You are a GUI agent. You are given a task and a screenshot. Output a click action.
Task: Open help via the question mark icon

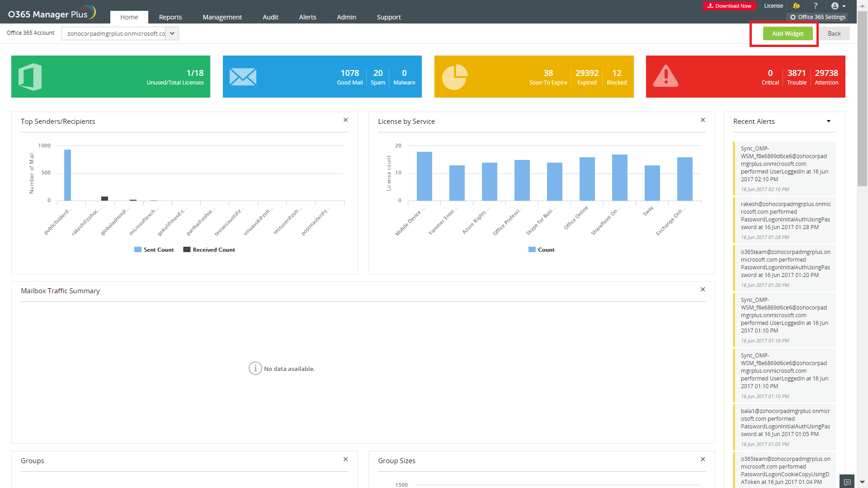(x=816, y=6)
